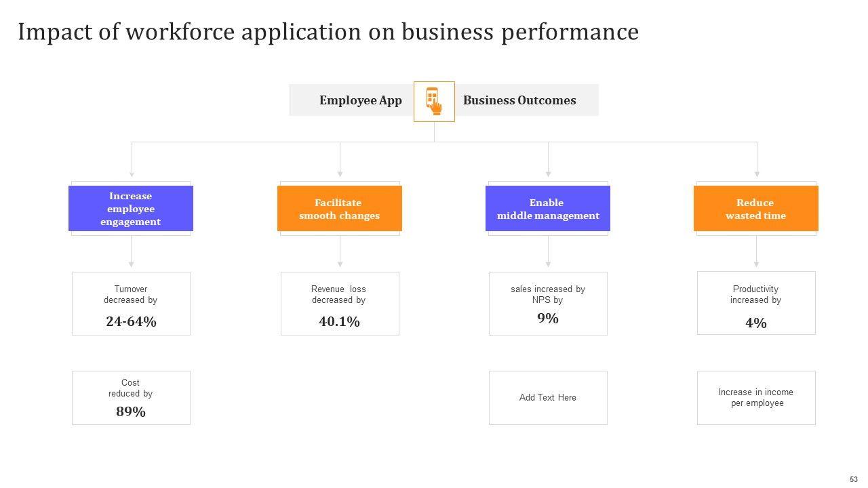This screenshot has height=488, width=868.
Task: Select the Increase in income per employee card
Action: click(x=756, y=398)
